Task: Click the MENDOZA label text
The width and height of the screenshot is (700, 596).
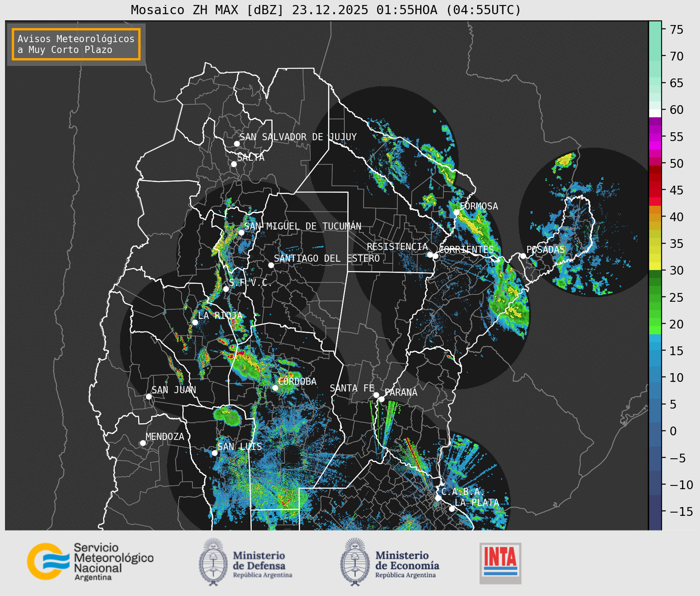Action: point(165,437)
